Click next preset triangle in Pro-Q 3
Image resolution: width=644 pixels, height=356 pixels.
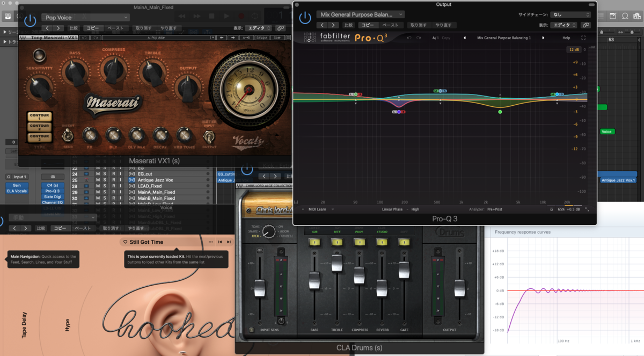point(543,38)
